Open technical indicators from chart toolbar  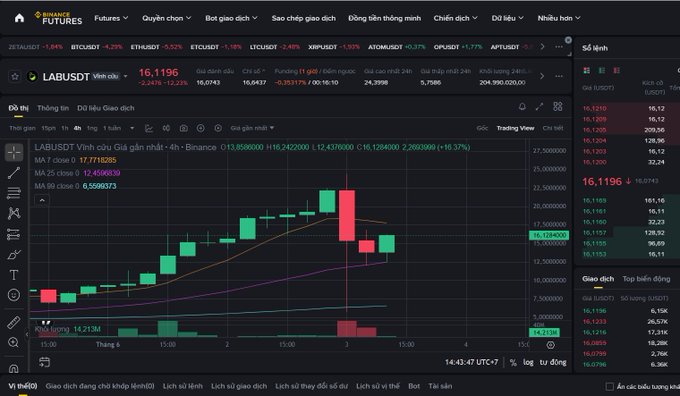[x=149, y=128]
